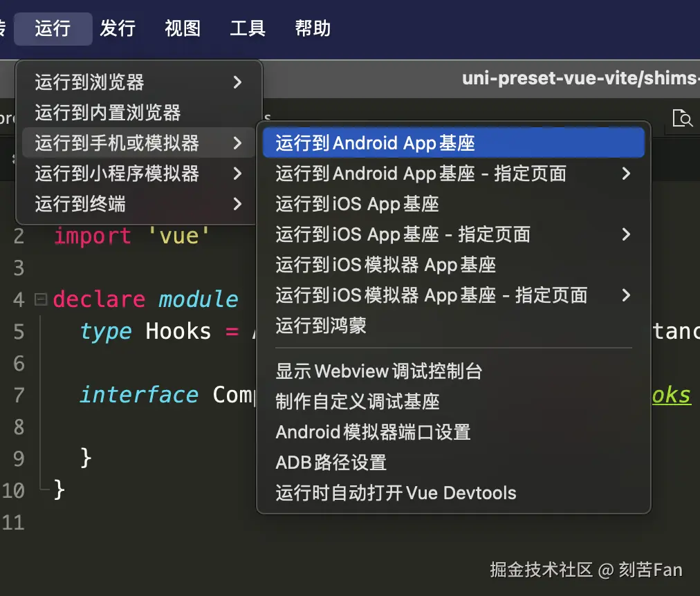Open the 工具 menu
This screenshot has height=596, width=700.
tap(247, 28)
